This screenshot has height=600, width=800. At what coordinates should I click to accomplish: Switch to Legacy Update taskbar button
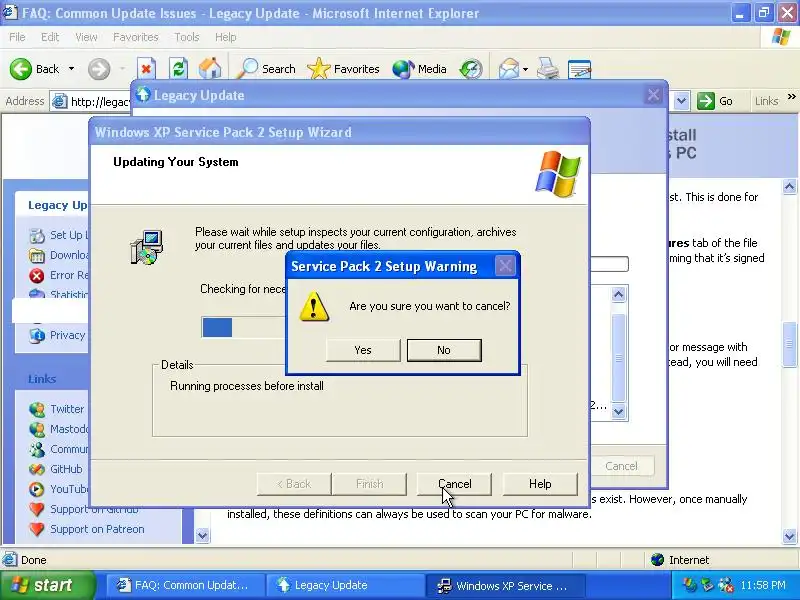345,585
